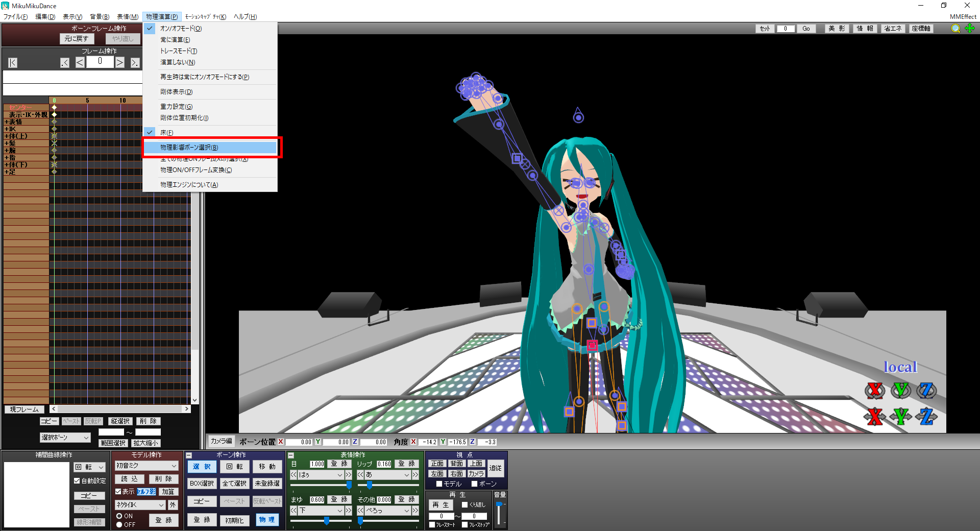Image resolution: width=980 pixels, height=531 pixels.
Task: Adjust the lip morph slider
Action: tap(369, 485)
